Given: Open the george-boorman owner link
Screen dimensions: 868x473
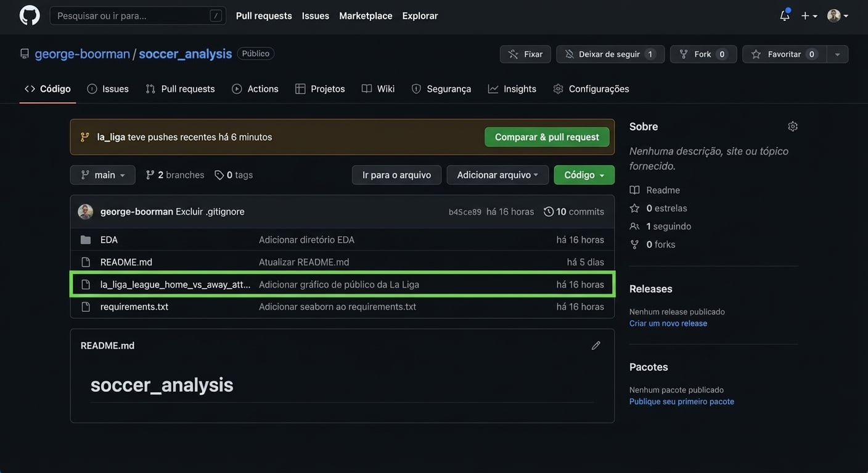Looking at the screenshot, I should click(x=83, y=54).
